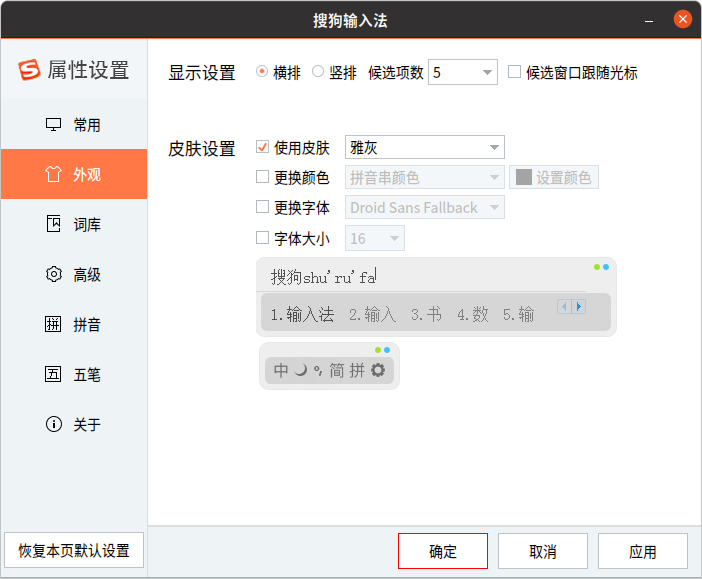Open the 词库 dictionary section
702x579 pixels.
click(74, 224)
